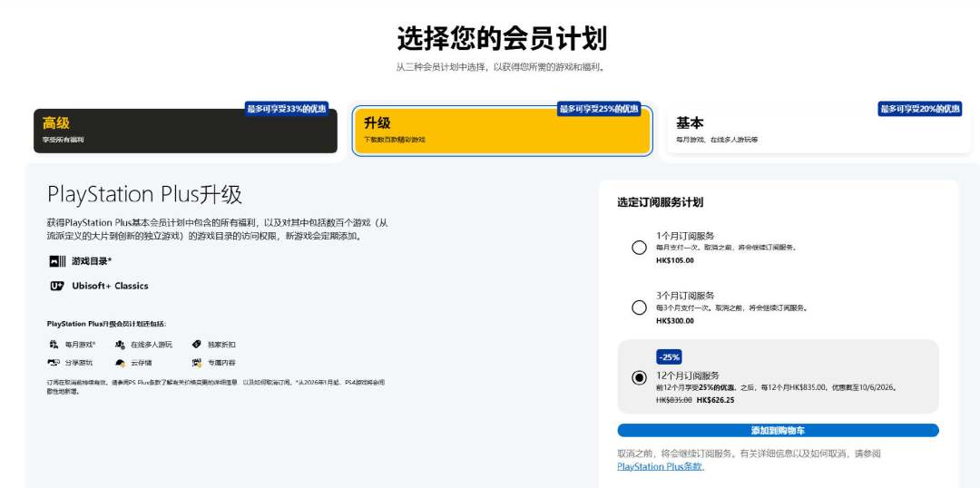Click the 云存储 feature label
The height and width of the screenshot is (488, 980).
click(x=141, y=363)
